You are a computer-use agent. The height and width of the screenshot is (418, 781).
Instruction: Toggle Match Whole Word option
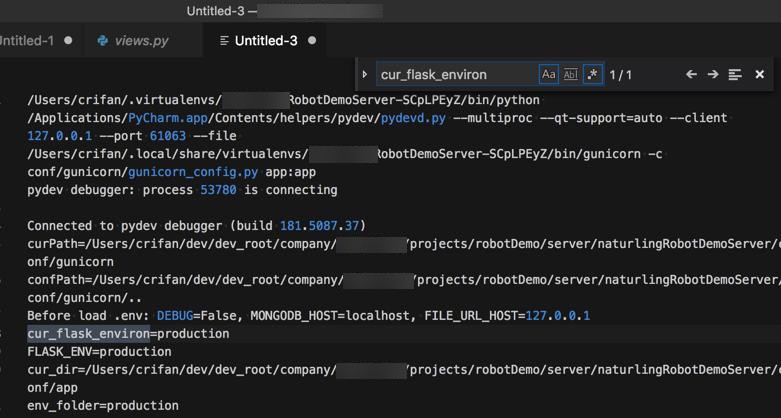pyautogui.click(x=571, y=75)
